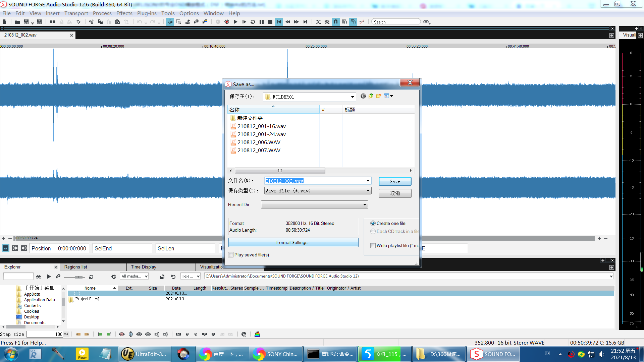This screenshot has width=644, height=362.
Task: Expand the FOLDER01 location dropdown
Action: tap(352, 97)
